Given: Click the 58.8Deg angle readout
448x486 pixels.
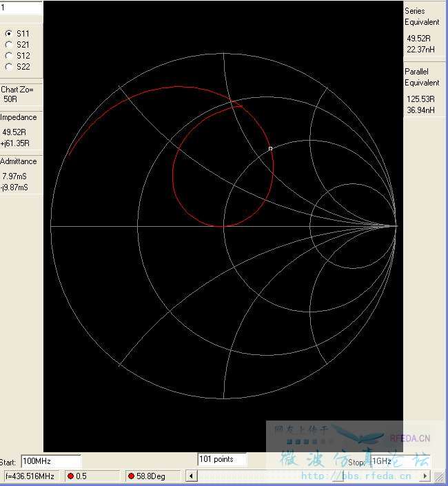Looking at the screenshot, I should coord(153,476).
